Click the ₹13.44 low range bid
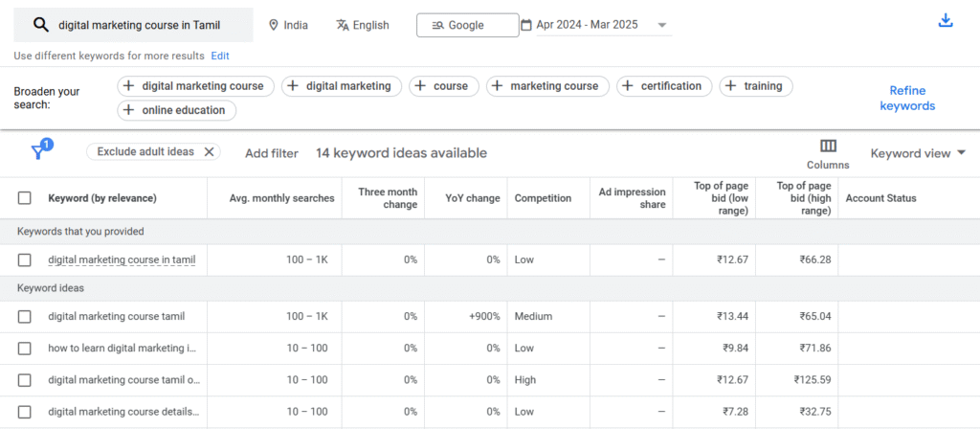Screen dimensions: 980x429 732,316
